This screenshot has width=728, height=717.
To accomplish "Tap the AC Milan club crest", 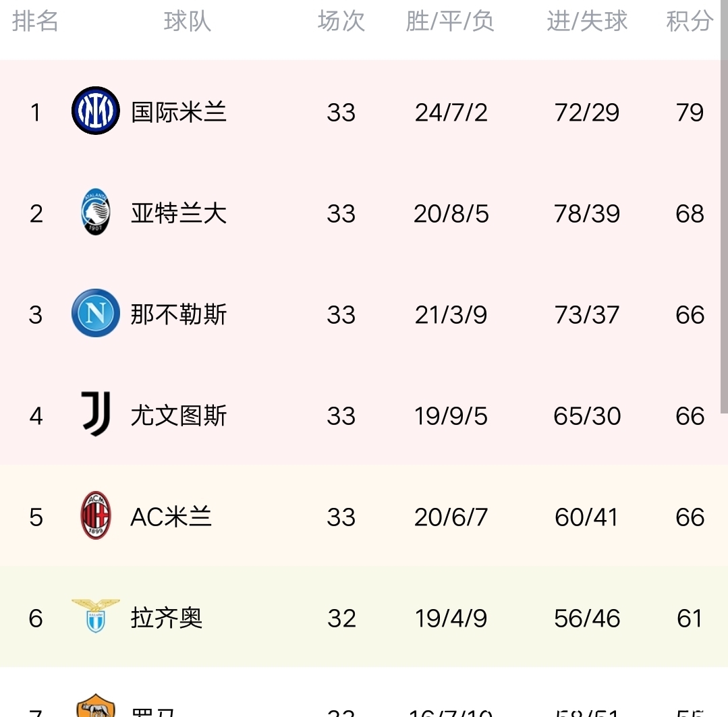I will coord(96,515).
